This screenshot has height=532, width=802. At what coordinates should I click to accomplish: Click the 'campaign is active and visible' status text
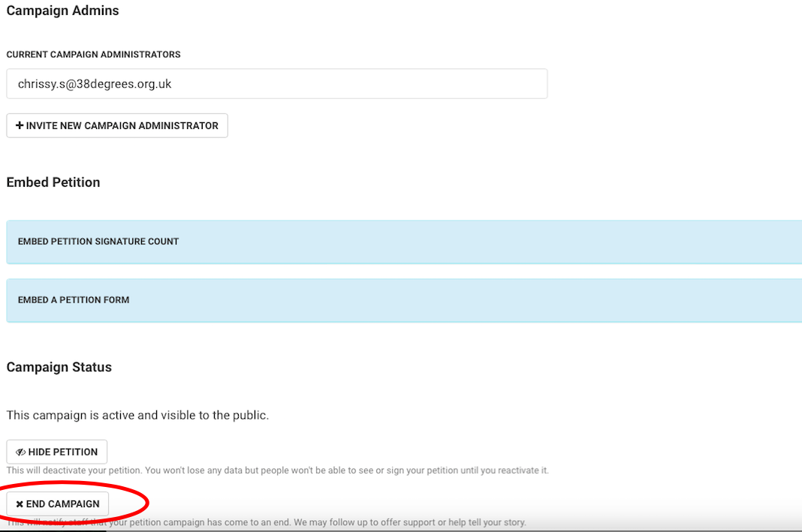tap(137, 415)
